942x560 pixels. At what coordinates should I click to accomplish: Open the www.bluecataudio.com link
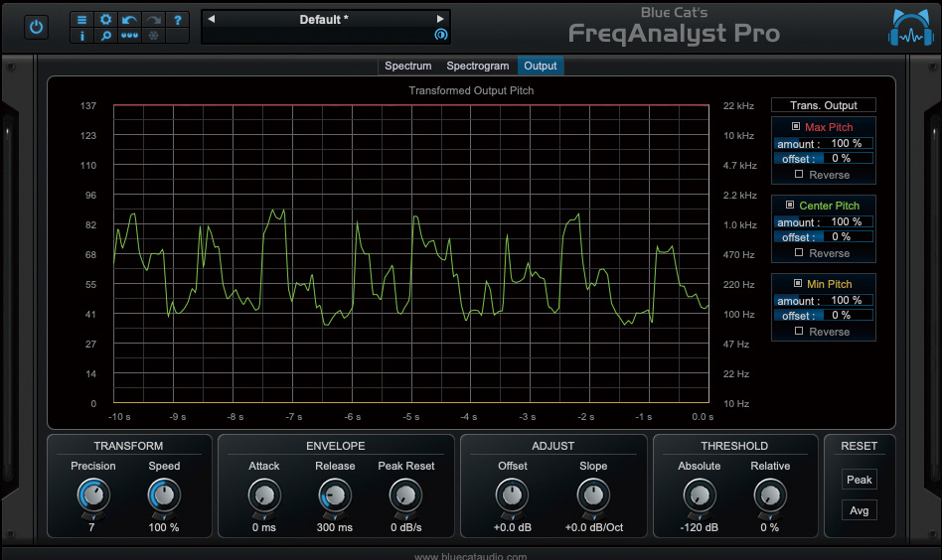(x=470, y=556)
